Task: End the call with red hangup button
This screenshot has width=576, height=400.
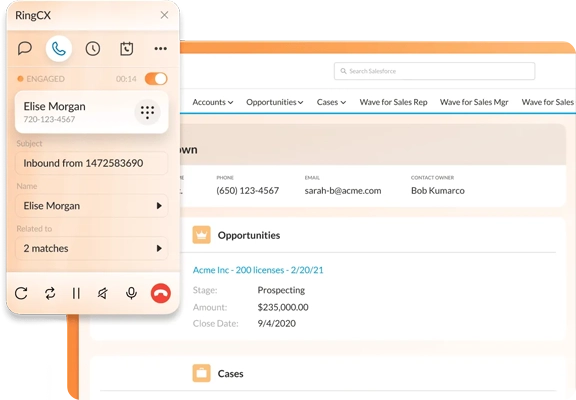Action: click(x=161, y=293)
